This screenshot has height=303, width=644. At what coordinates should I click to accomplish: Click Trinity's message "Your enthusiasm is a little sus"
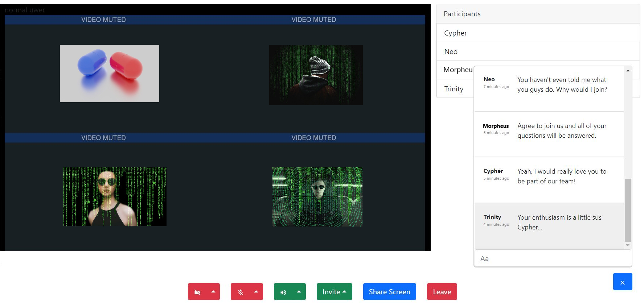coord(559,222)
